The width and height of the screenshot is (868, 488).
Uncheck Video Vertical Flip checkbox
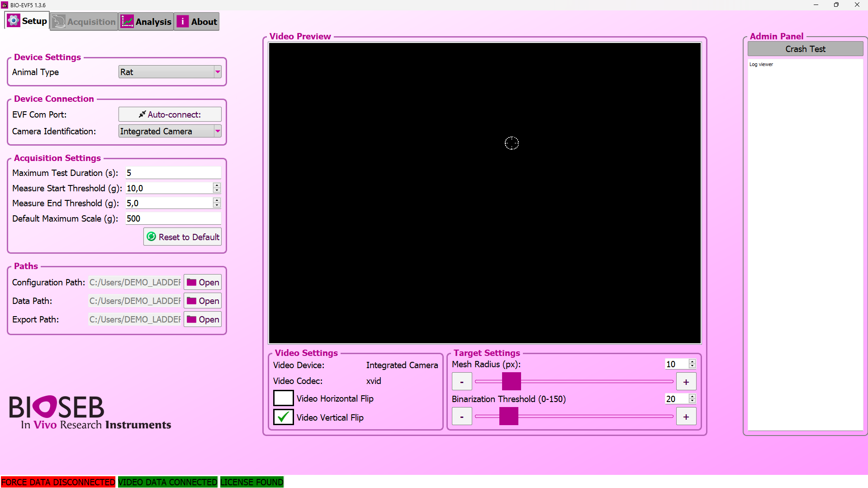(283, 417)
